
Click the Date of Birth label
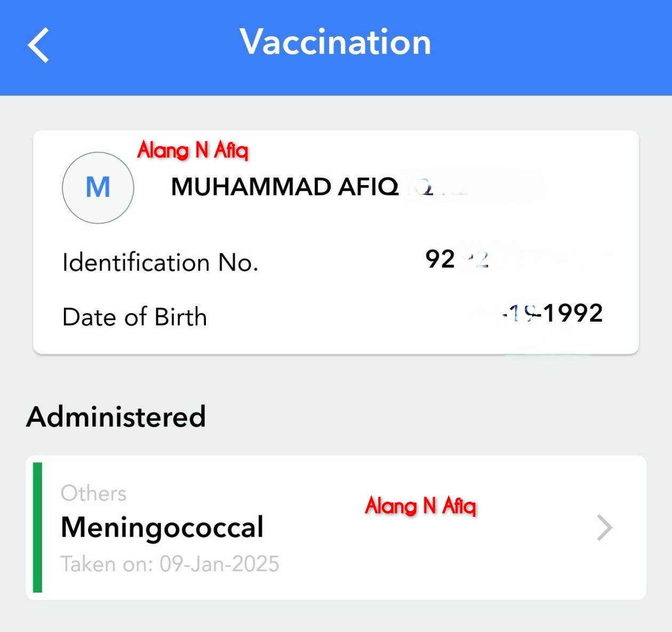(x=134, y=317)
